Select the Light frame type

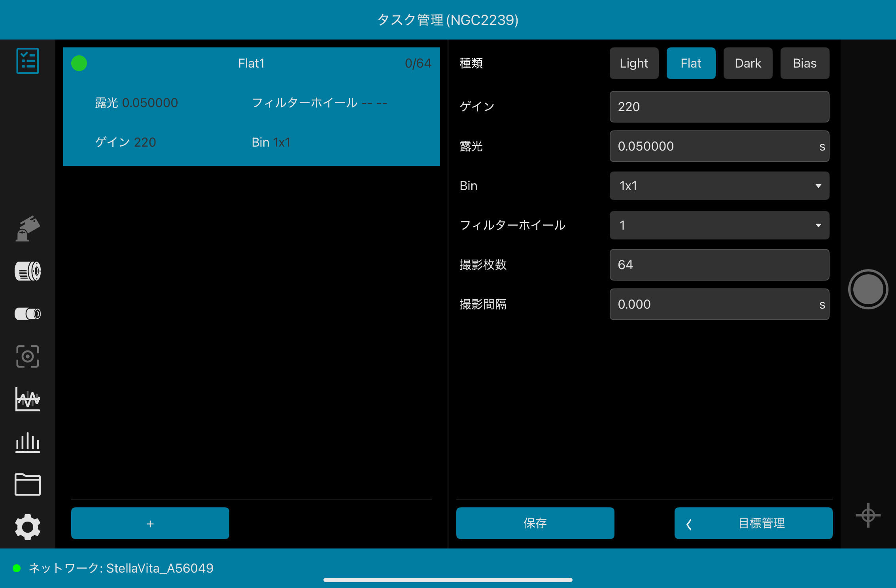pos(634,63)
